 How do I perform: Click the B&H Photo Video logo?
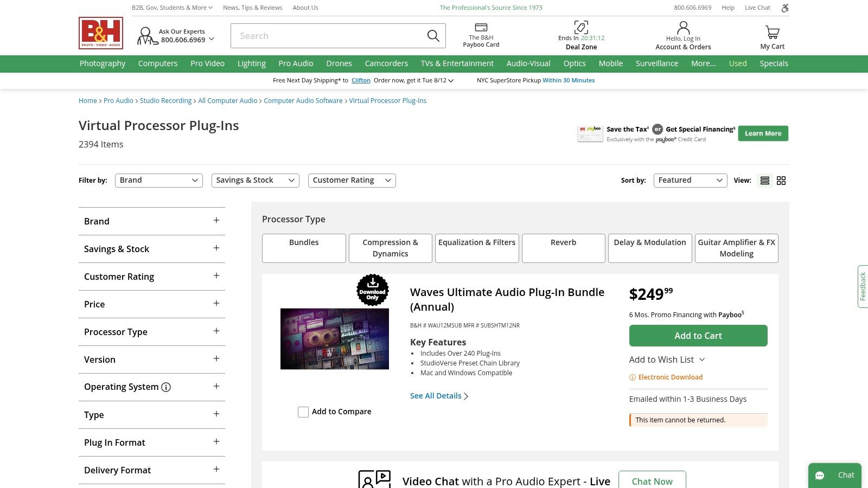(101, 33)
